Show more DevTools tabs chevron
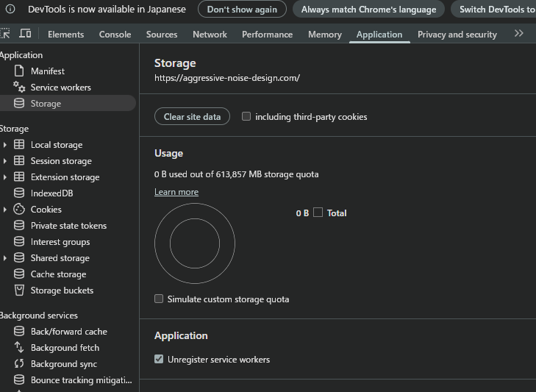 [519, 34]
